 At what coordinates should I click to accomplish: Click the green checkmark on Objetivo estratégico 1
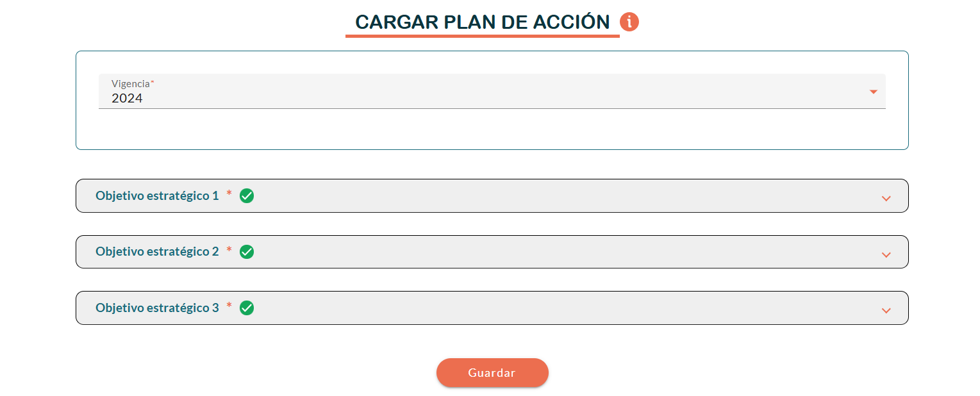coord(247,196)
